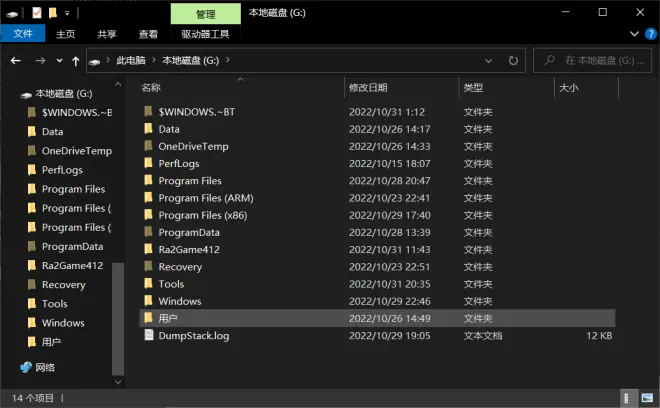The image size is (660, 408).
Task: Open 网络 in the navigation pane
Action: tap(45, 368)
